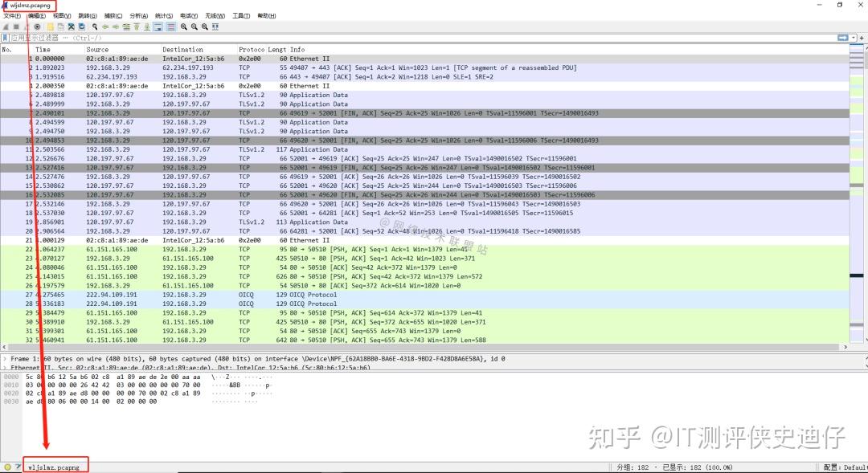Click the red stop capture icon
The image size is (868, 473).
pos(17,26)
